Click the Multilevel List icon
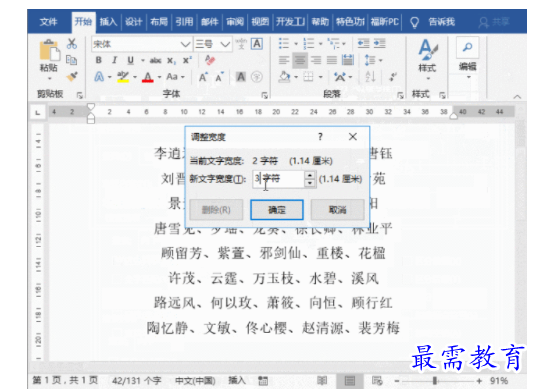This screenshot has width=533, height=389. pos(333,44)
